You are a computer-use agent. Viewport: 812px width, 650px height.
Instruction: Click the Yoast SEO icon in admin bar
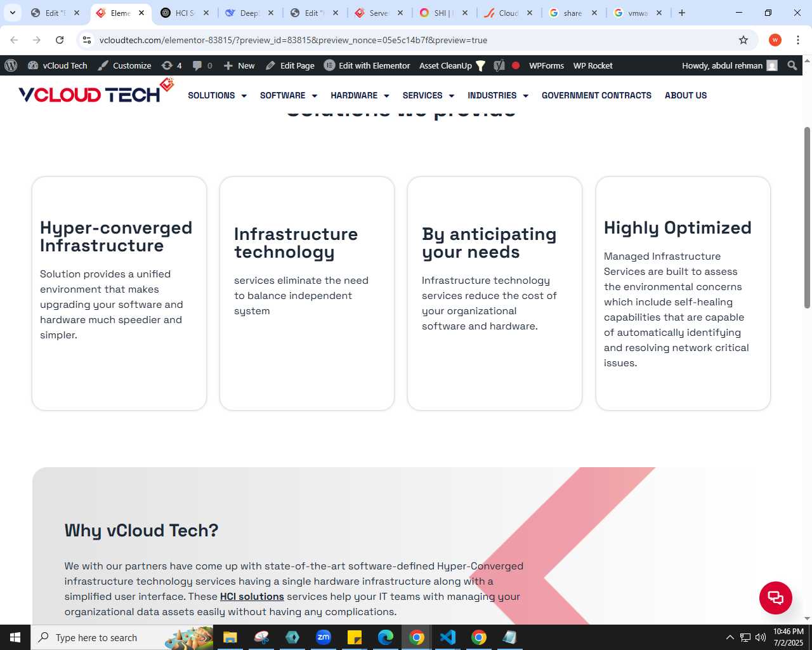click(499, 65)
